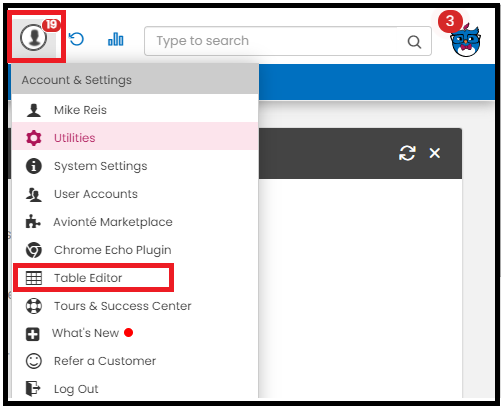Click Log Out in the menu
503x409 pixels.
pos(135,389)
